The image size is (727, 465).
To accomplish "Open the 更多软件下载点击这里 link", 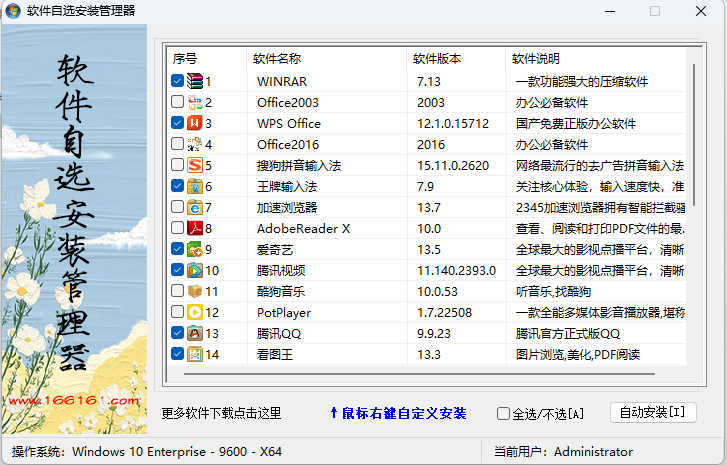I will tap(221, 413).
